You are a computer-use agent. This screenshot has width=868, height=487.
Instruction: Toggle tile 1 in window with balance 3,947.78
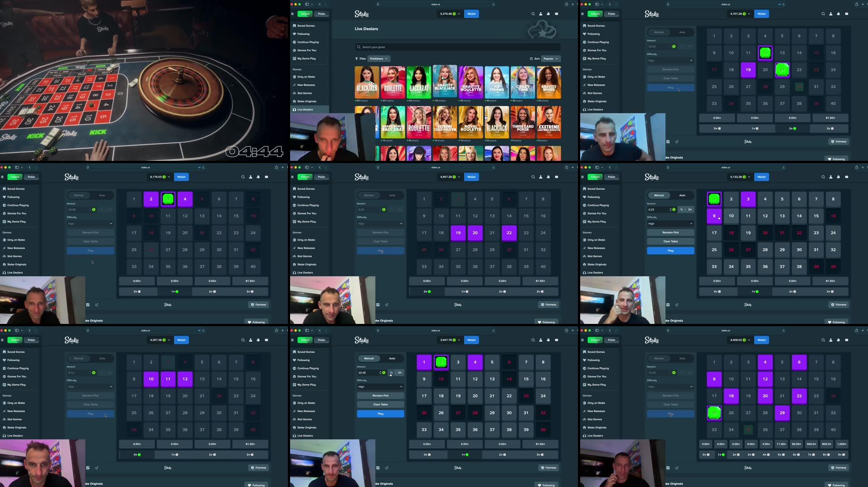(424, 362)
